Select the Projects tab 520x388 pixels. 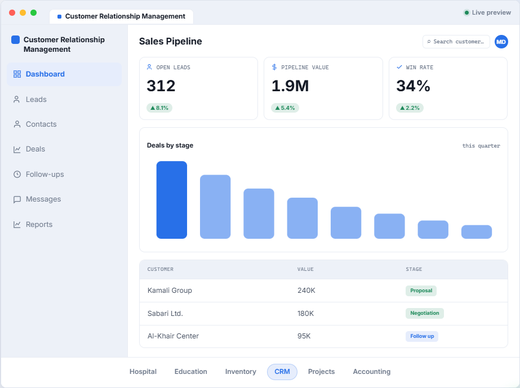click(321, 371)
